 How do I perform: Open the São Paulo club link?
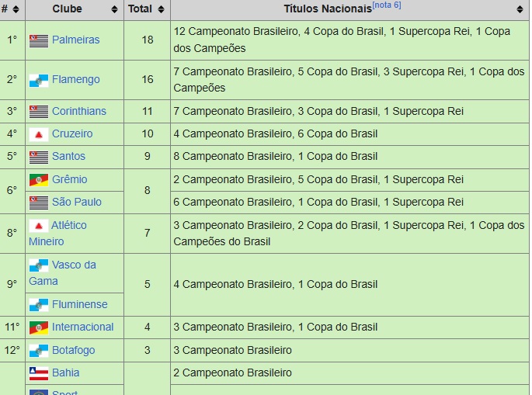coord(77,202)
